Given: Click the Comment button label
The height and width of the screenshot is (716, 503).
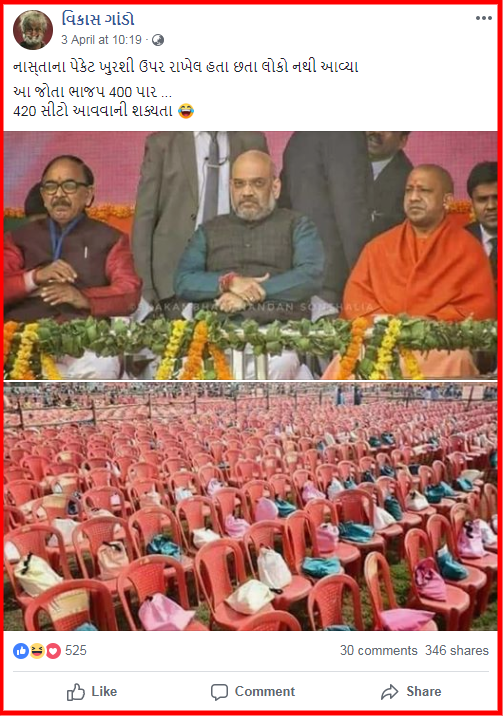Looking at the screenshot, I should click(265, 691).
